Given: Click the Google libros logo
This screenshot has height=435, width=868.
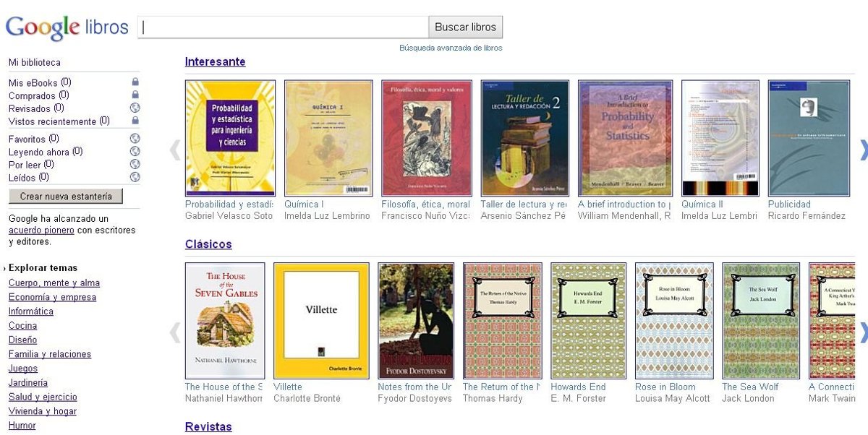Looking at the screenshot, I should pos(67,27).
